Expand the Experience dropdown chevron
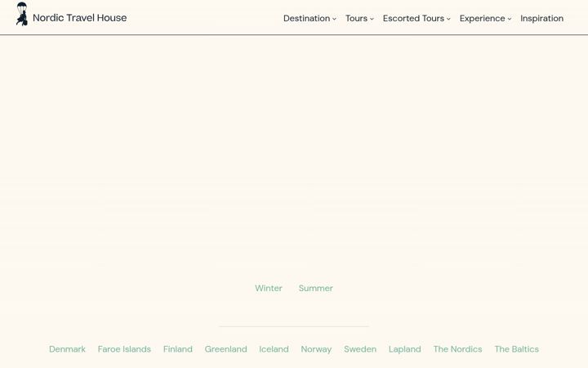 510,19
